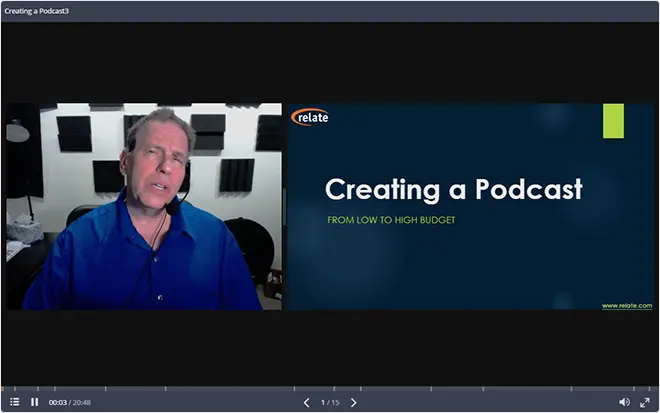Enter fullscreen mode
The image size is (660, 413).
click(x=644, y=402)
